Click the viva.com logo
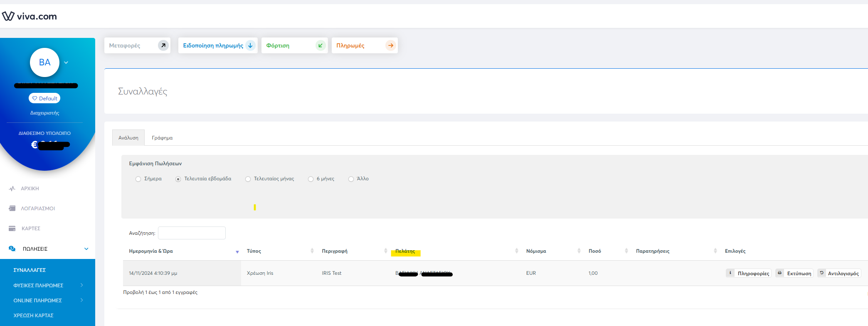Screen dimensions: 868x326 [30, 16]
